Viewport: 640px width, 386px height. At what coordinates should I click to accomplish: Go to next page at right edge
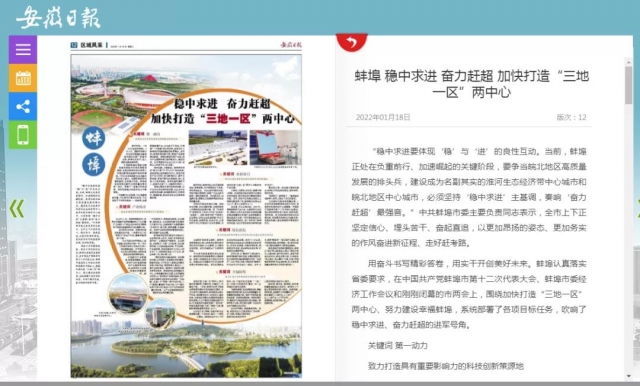638,209
